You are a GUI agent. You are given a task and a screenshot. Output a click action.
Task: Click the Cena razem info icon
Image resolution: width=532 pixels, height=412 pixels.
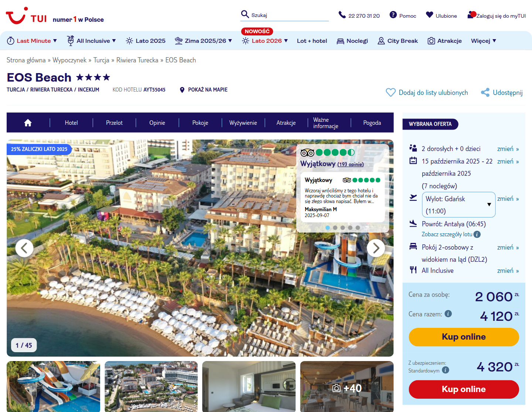pyautogui.click(x=448, y=314)
